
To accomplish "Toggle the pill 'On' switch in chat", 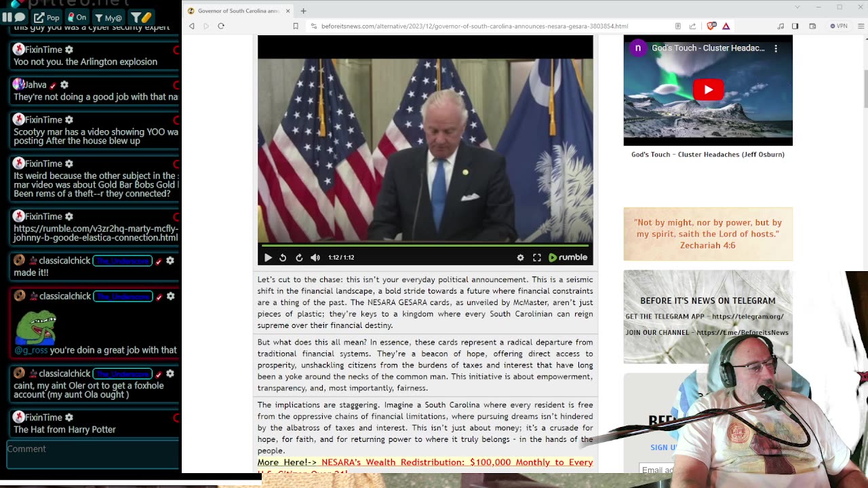I will click(77, 17).
